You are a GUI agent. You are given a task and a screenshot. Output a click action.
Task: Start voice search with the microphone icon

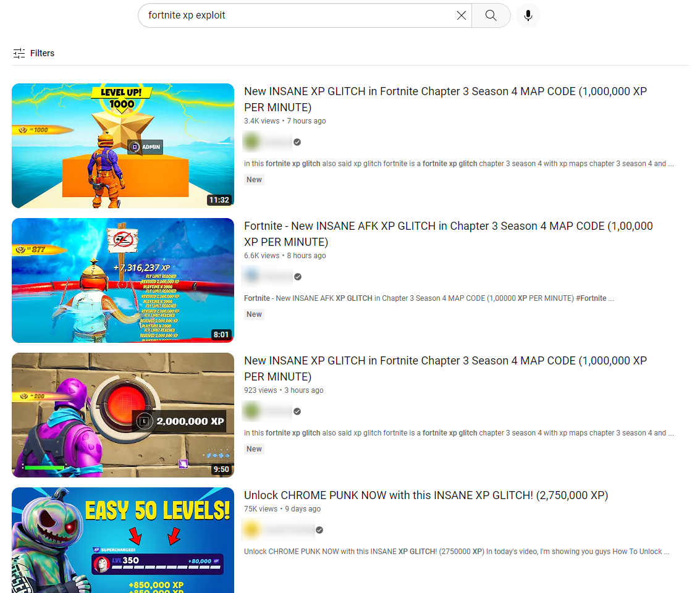528,15
